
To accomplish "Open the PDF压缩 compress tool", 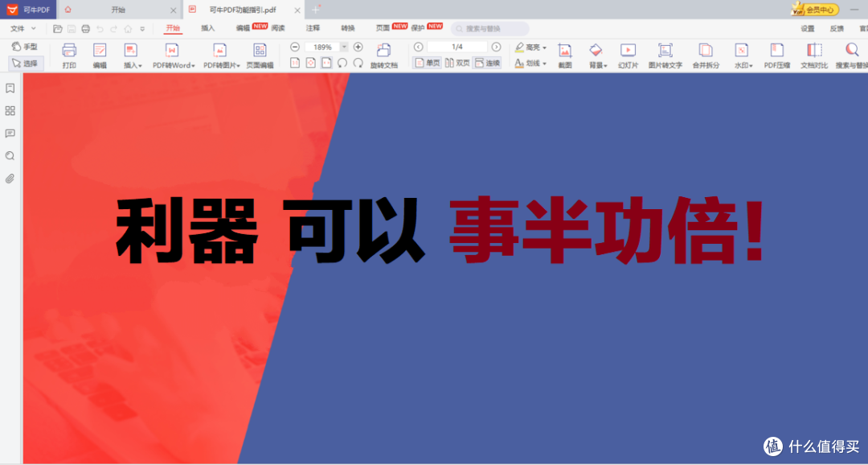I will (x=776, y=56).
